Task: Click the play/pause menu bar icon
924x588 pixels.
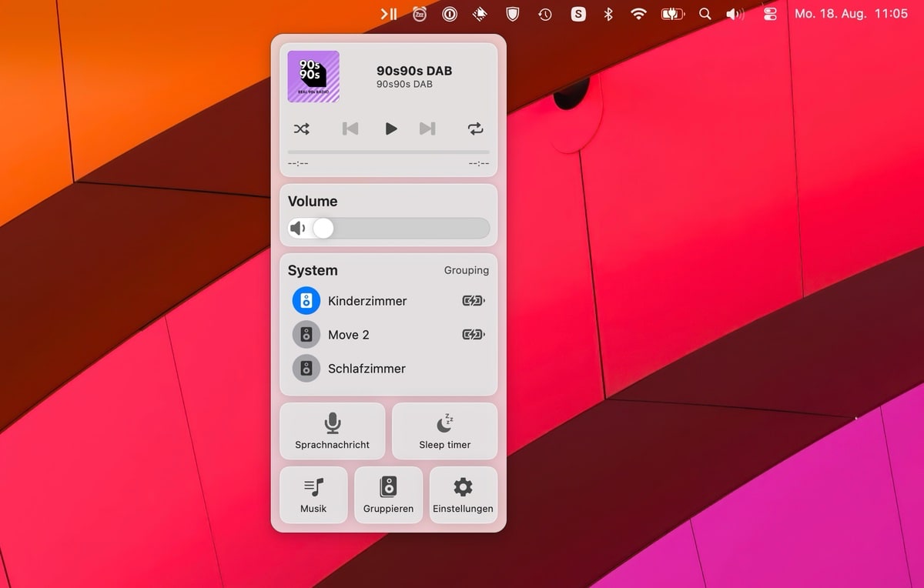Action: click(389, 14)
